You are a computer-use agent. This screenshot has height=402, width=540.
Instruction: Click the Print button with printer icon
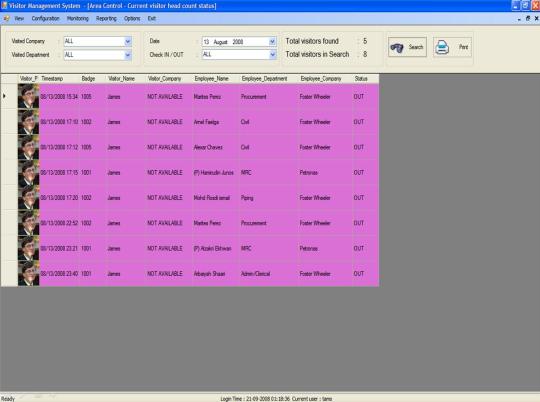tap(452, 47)
